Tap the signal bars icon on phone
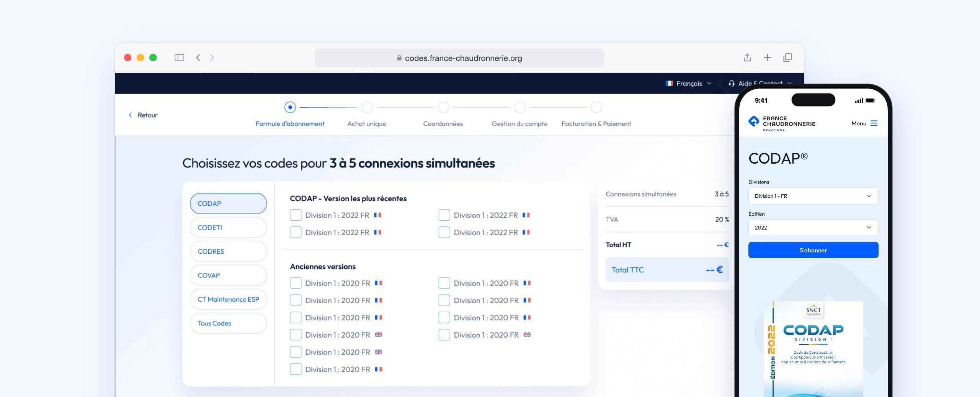980x397 pixels. pyautogui.click(x=859, y=100)
